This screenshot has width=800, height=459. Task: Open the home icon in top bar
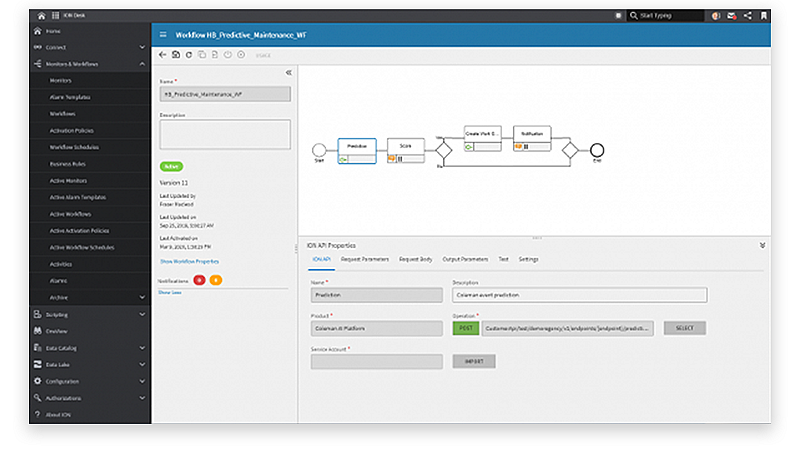41,16
